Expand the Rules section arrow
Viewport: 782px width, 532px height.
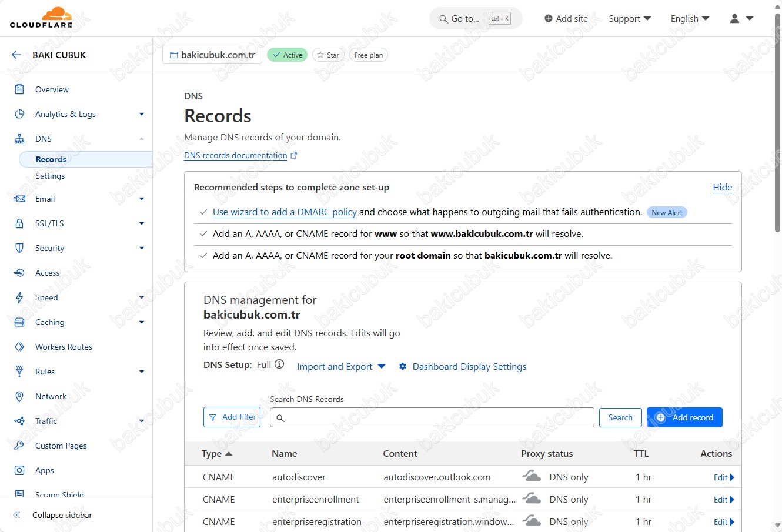141,372
